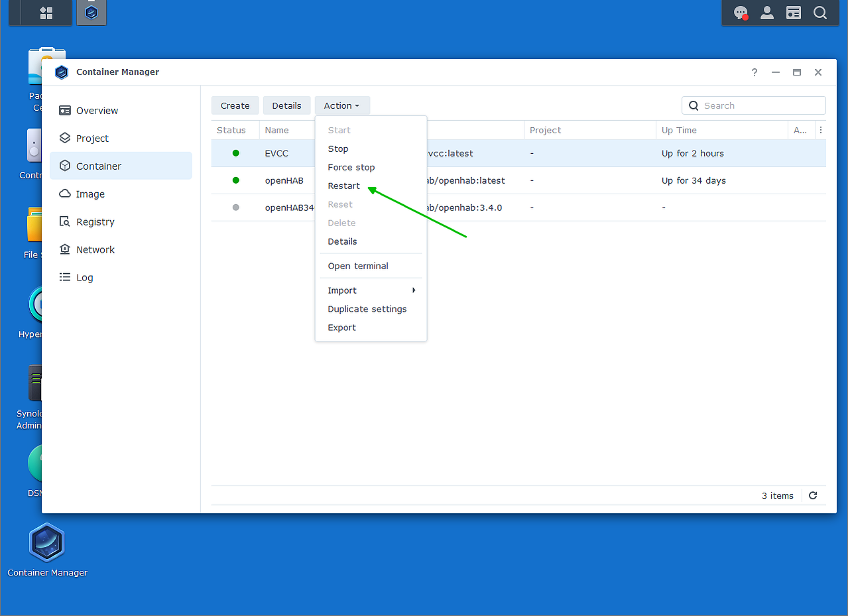848x616 pixels.
Task: Go to the Image section
Action: pyautogui.click(x=121, y=194)
